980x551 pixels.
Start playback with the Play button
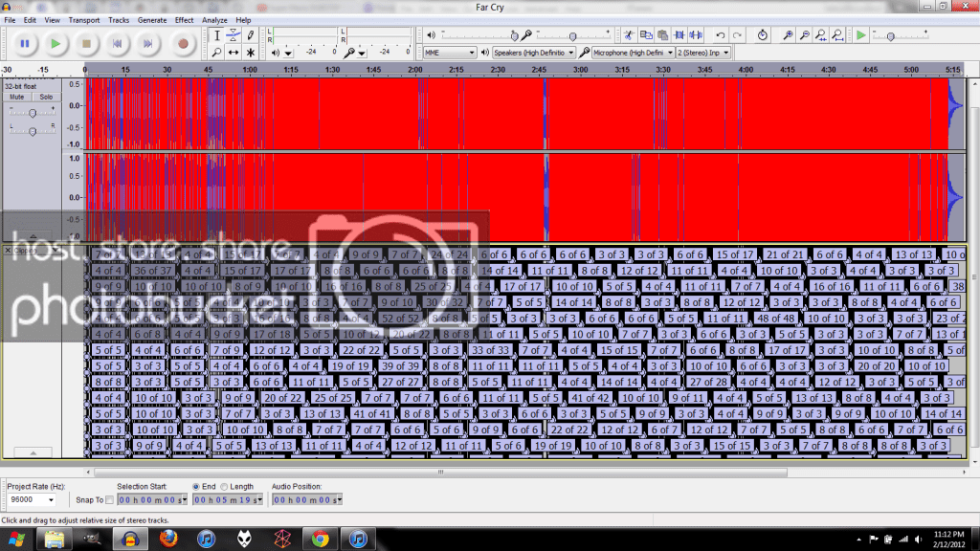click(56, 44)
